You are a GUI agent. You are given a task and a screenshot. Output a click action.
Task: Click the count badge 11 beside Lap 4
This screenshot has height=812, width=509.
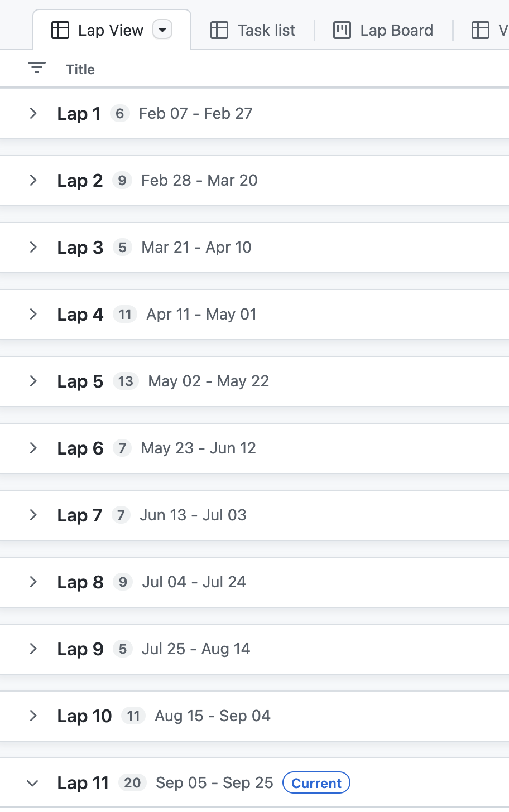pos(124,314)
